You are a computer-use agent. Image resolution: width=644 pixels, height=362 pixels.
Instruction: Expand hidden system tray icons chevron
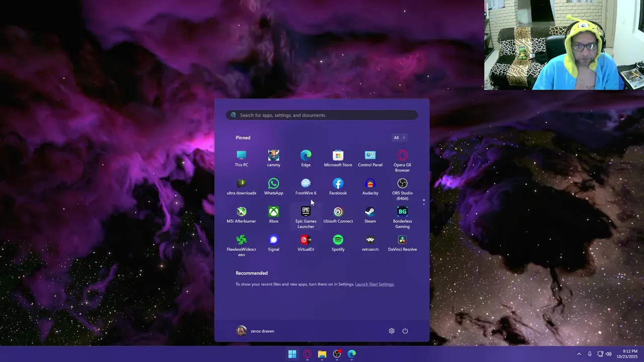click(x=579, y=354)
